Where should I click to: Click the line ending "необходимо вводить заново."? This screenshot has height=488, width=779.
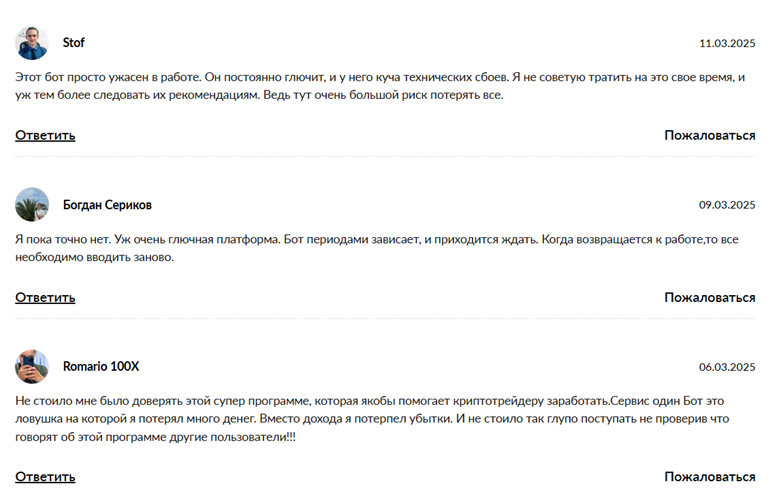[x=95, y=257]
